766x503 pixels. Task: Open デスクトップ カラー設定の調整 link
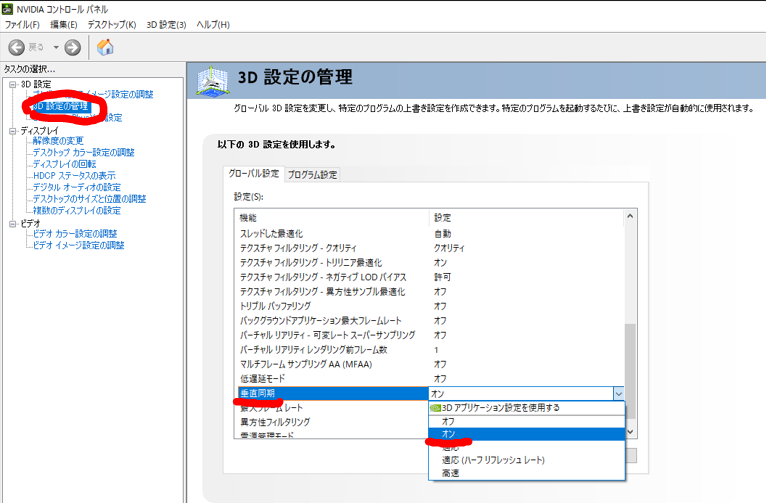click(x=84, y=152)
